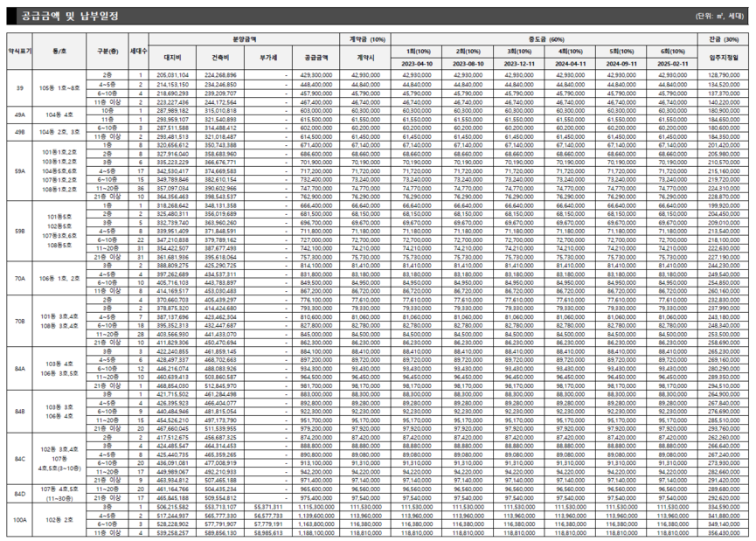Click the date cell '2023-08-10'
The width and height of the screenshot is (756, 541).
click(x=468, y=64)
